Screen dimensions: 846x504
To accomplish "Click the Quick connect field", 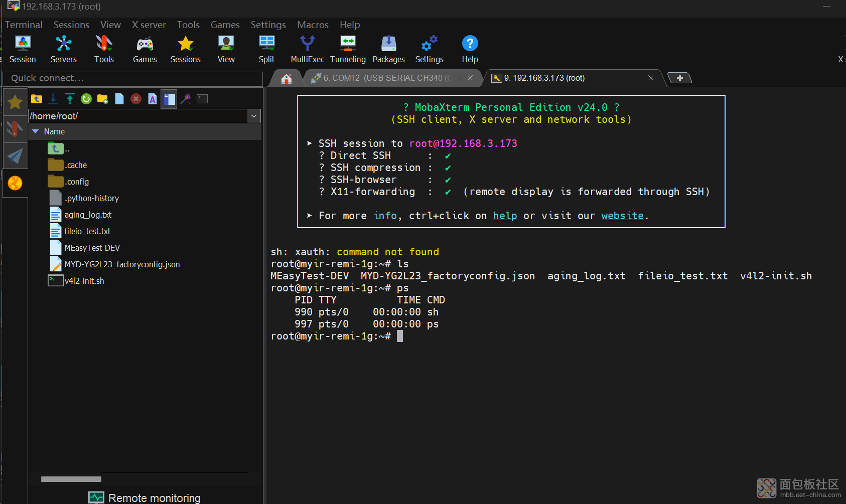I will pos(133,79).
